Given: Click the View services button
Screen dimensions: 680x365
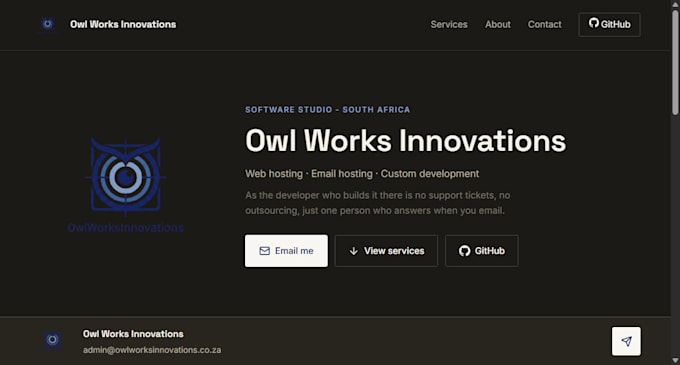Looking at the screenshot, I should (386, 251).
